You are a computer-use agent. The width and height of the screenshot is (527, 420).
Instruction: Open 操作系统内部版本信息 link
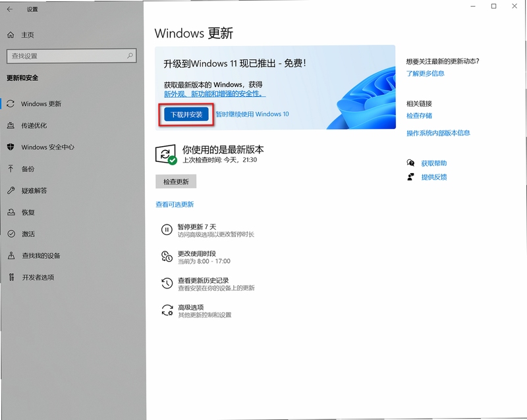coord(438,133)
